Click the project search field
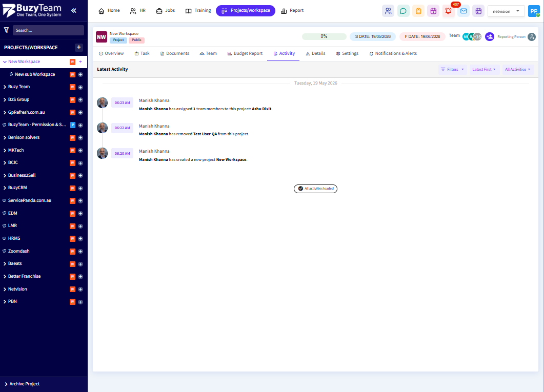The image size is (544, 392). point(48,30)
